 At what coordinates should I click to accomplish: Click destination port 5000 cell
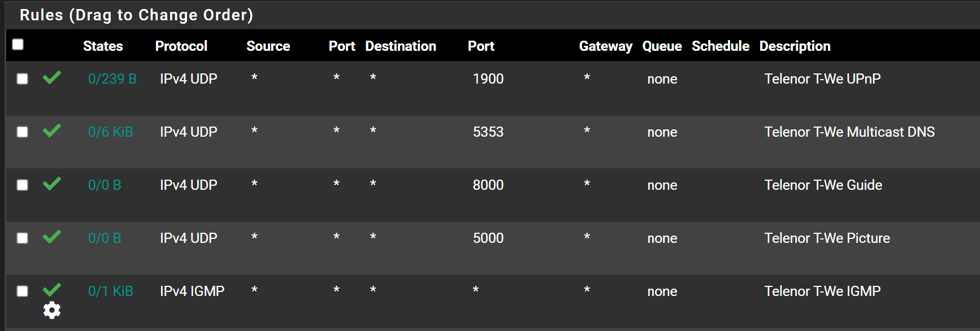pos(488,238)
